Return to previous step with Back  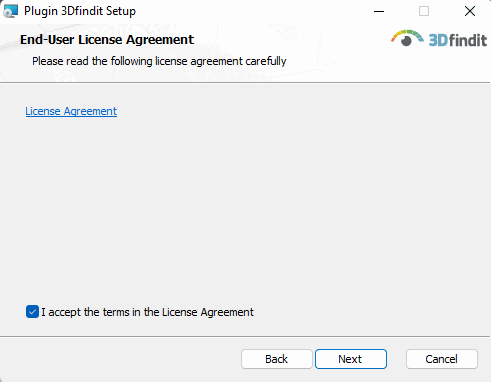pyautogui.click(x=277, y=359)
